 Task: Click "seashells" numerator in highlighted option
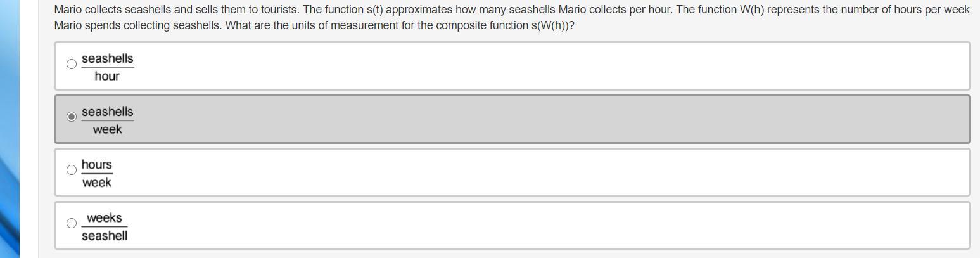[x=107, y=112]
